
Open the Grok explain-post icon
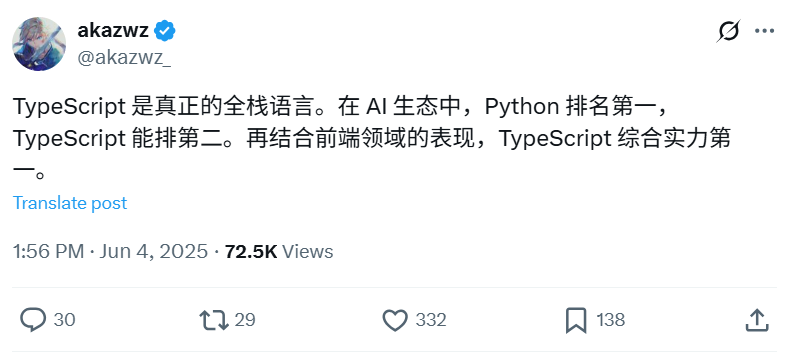point(728,31)
